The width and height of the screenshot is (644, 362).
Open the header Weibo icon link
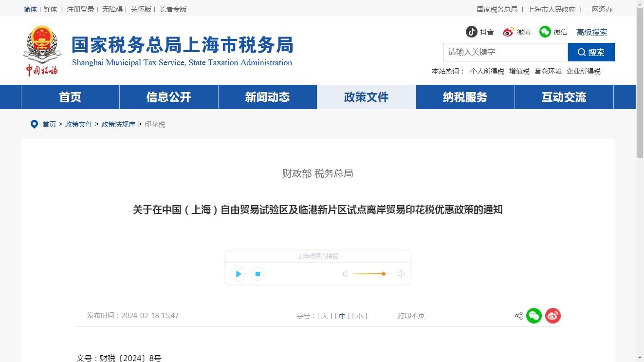click(509, 32)
